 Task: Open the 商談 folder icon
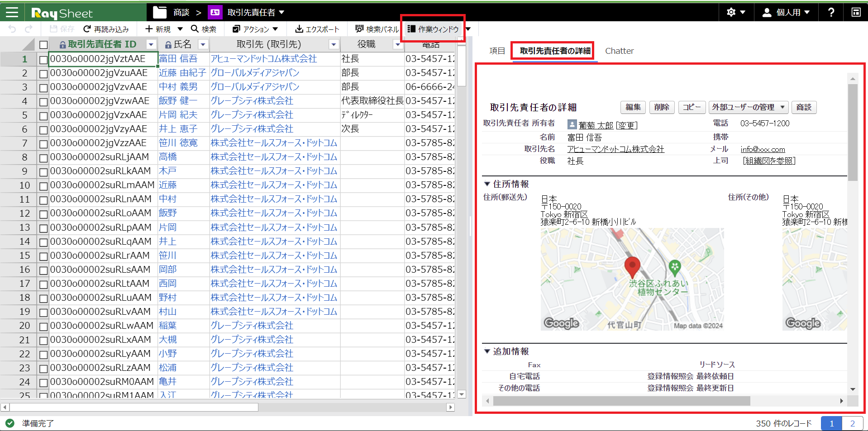click(160, 12)
